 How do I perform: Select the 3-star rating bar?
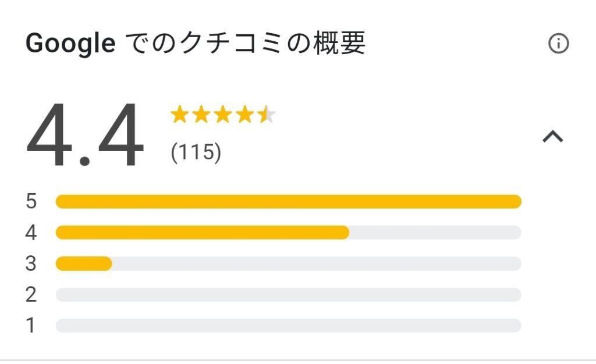click(x=289, y=263)
